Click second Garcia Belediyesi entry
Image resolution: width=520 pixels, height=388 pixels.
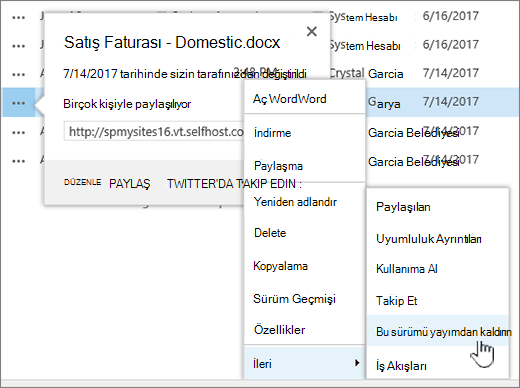[413, 162]
